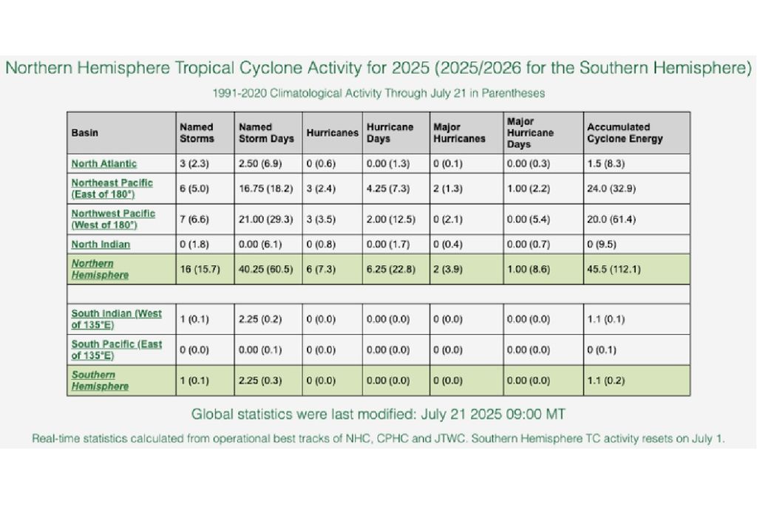This screenshot has width=757, height=532.
Task: Click the Major Hurricane Days column header
Action: point(530,133)
